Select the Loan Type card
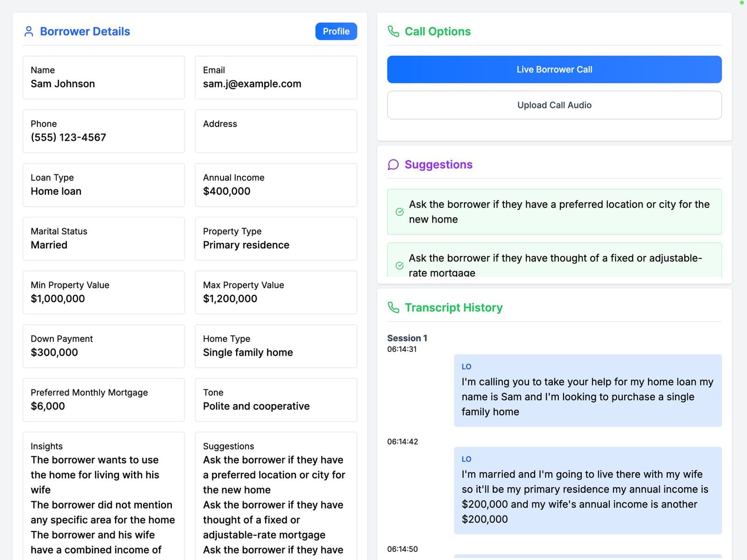The width and height of the screenshot is (747, 560). point(103,185)
